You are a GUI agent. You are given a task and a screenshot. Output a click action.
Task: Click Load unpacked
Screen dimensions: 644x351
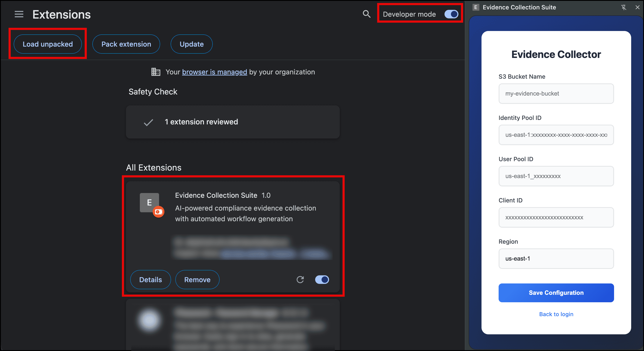coord(47,44)
